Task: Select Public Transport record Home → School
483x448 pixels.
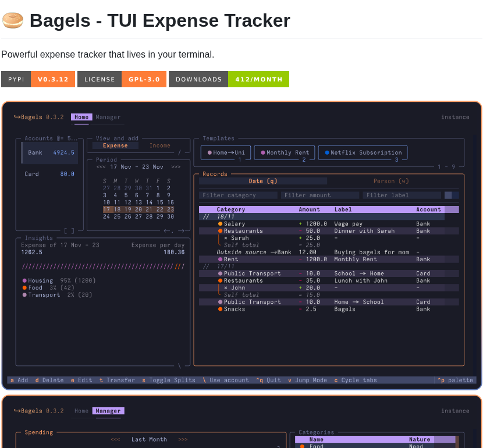Action: pos(329,302)
